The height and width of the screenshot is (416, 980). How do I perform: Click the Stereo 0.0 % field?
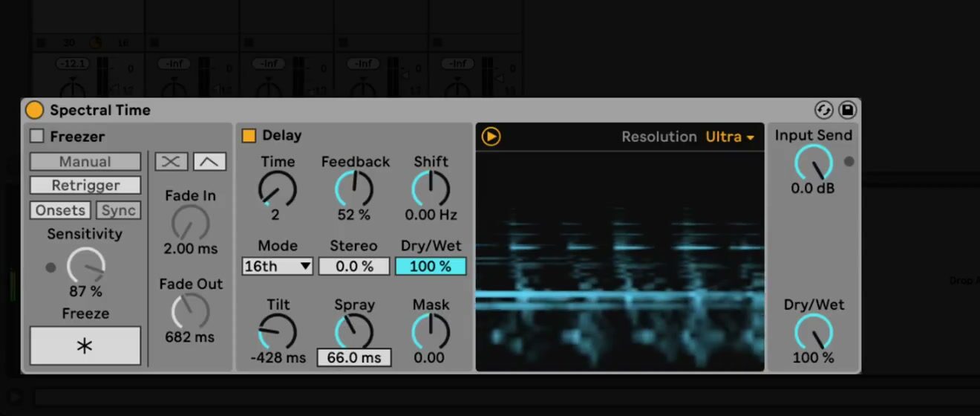coord(354,266)
